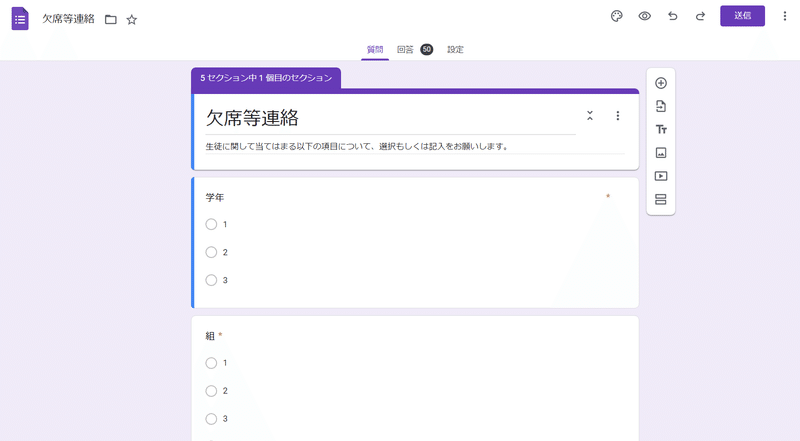The image size is (800, 441).
Task: Star the 欠席等連絡 form
Action: coord(132,20)
